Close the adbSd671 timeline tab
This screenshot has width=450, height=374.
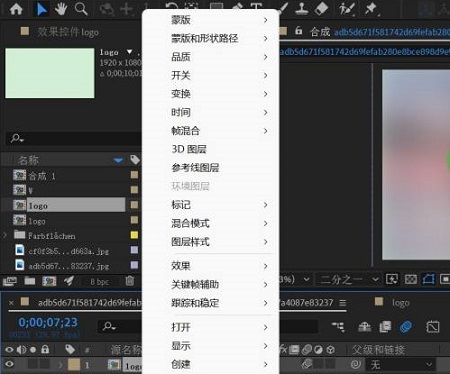(x=11, y=303)
